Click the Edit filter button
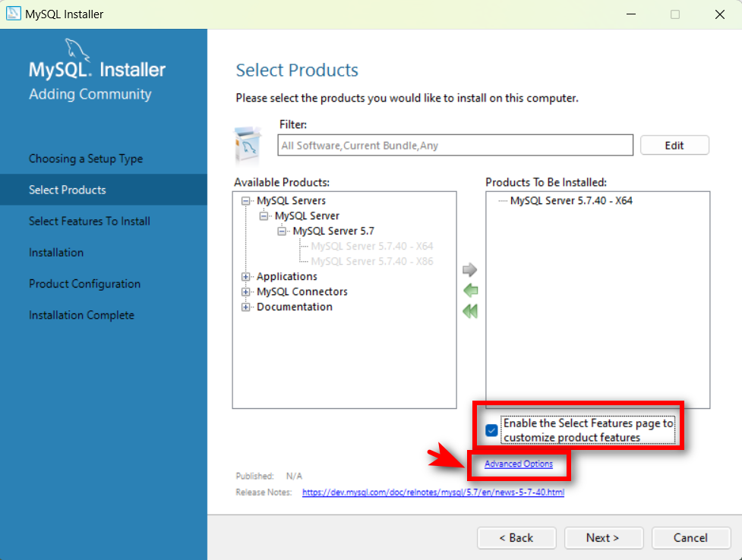The image size is (742, 560). click(x=674, y=145)
